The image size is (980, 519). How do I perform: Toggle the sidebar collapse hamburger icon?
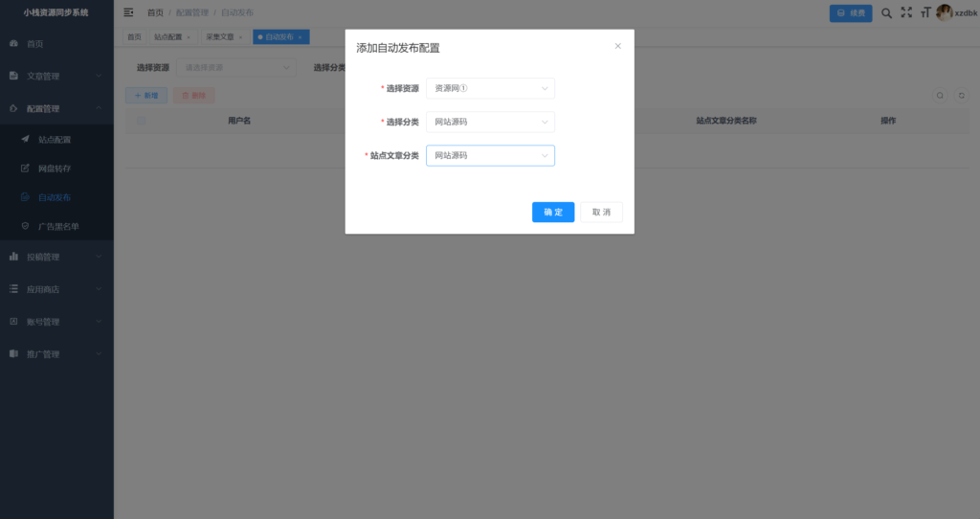tap(129, 12)
